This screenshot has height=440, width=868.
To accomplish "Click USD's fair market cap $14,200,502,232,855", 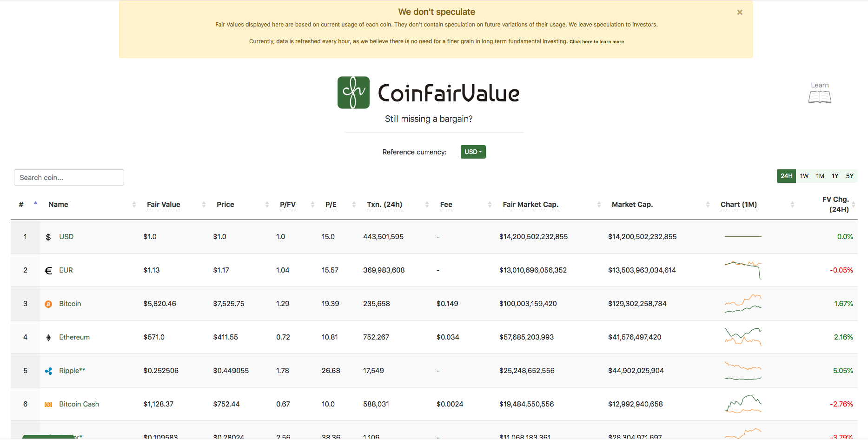I will click(534, 237).
